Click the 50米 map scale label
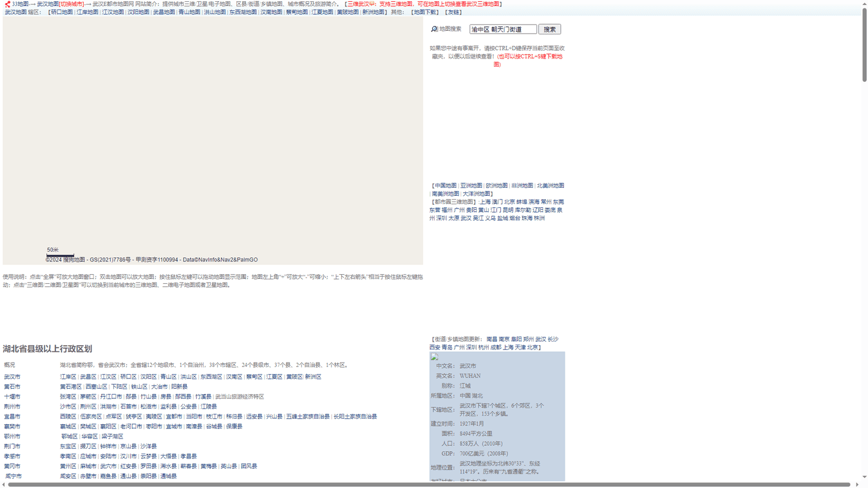This screenshot has width=868, height=488. pos(53,250)
